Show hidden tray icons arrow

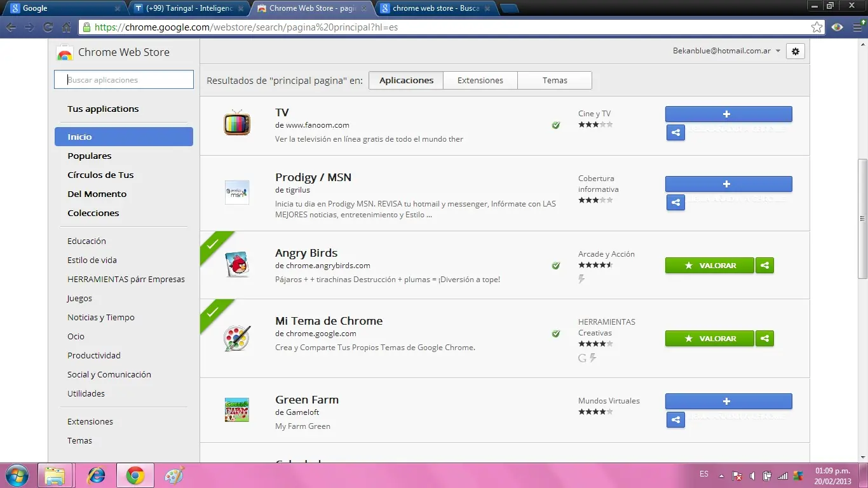pos(721,475)
